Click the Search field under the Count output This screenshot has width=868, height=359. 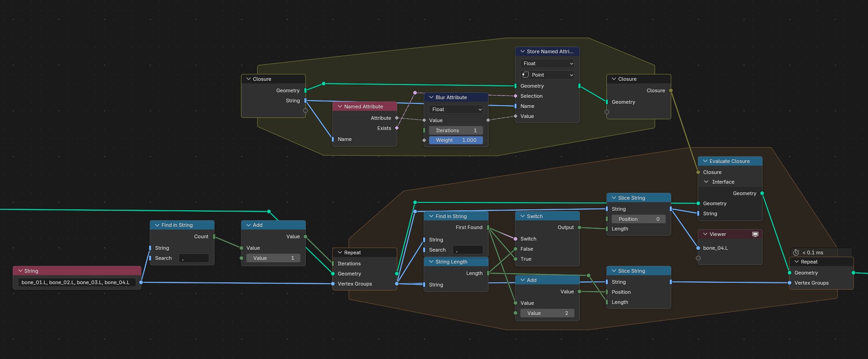pyautogui.click(x=194, y=258)
